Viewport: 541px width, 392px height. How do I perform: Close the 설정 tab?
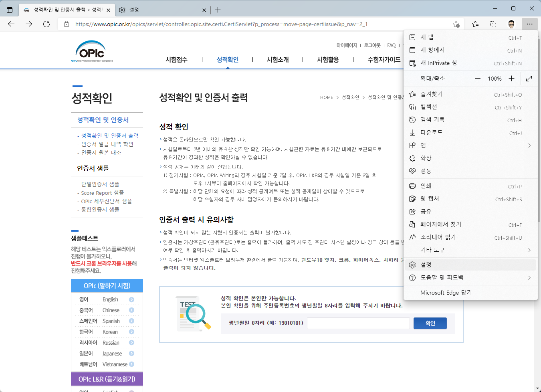click(204, 10)
